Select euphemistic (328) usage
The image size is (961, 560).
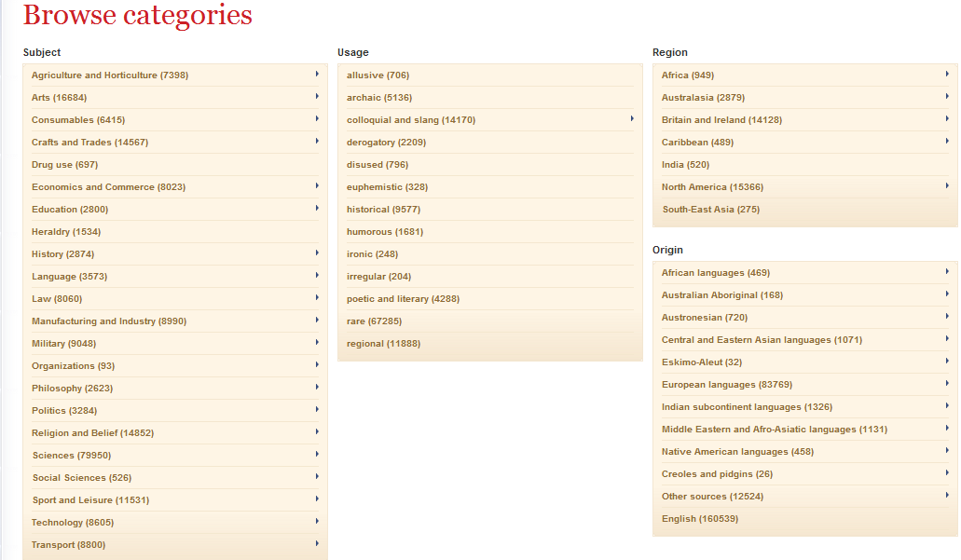(388, 187)
